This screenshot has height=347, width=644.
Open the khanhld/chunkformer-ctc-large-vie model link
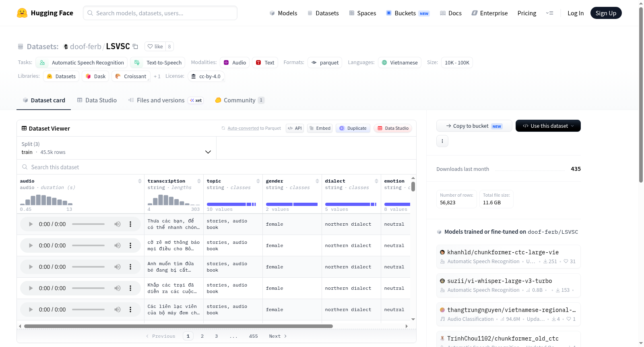pos(503,252)
